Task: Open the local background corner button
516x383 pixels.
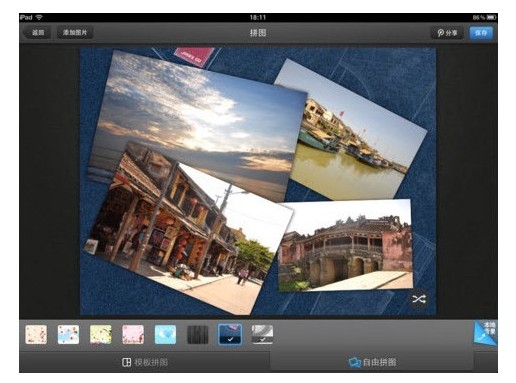Action: (x=486, y=333)
